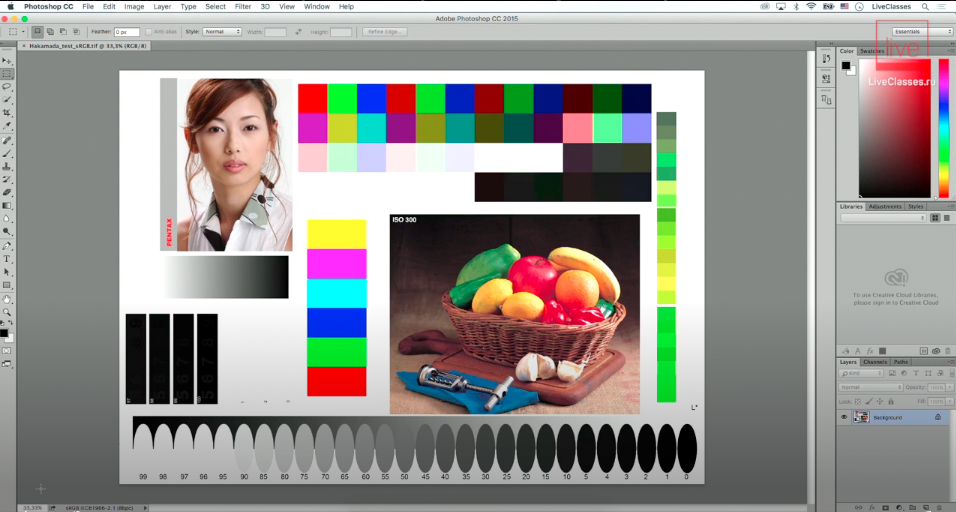956x512 pixels.
Task: Switch to the Adjustments tab
Action: [x=885, y=207]
